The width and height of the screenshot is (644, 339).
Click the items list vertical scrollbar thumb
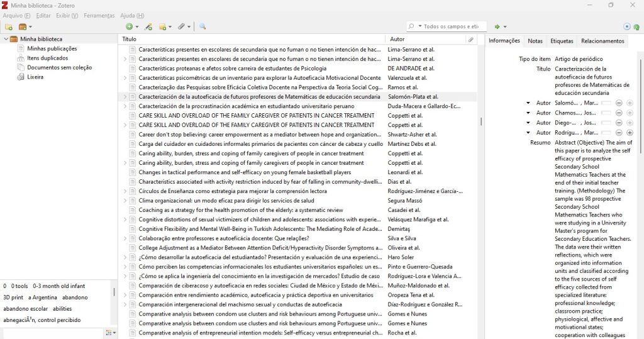coord(481,121)
